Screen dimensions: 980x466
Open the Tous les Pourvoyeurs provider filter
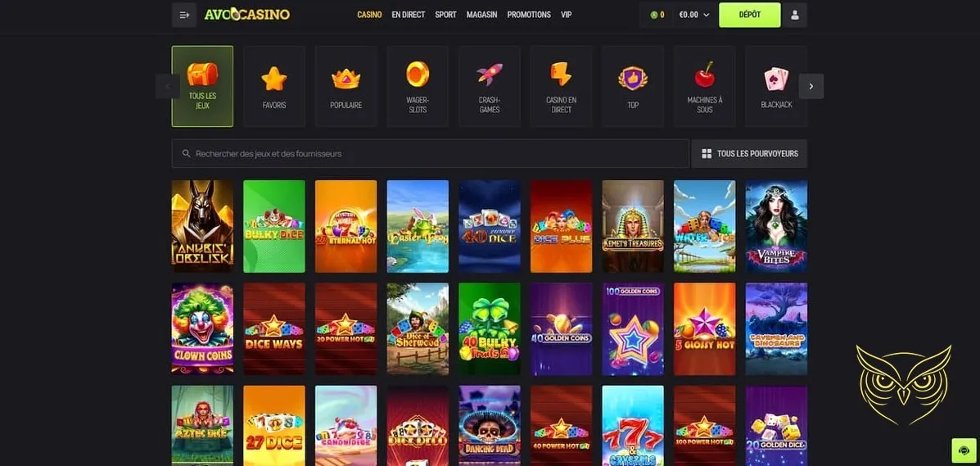point(749,154)
